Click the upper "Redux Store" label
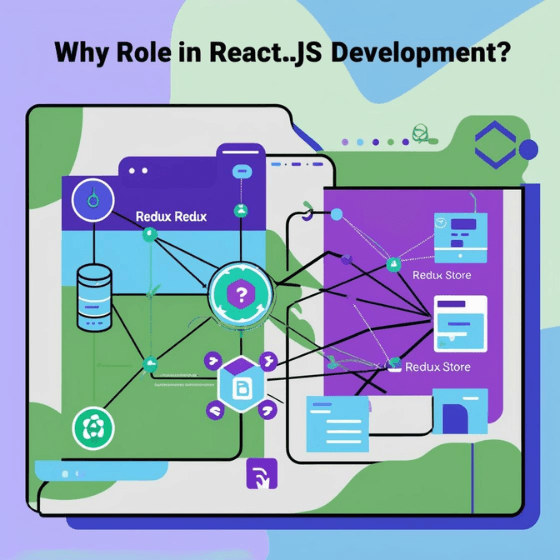This screenshot has height=560, width=560. pos(441,275)
